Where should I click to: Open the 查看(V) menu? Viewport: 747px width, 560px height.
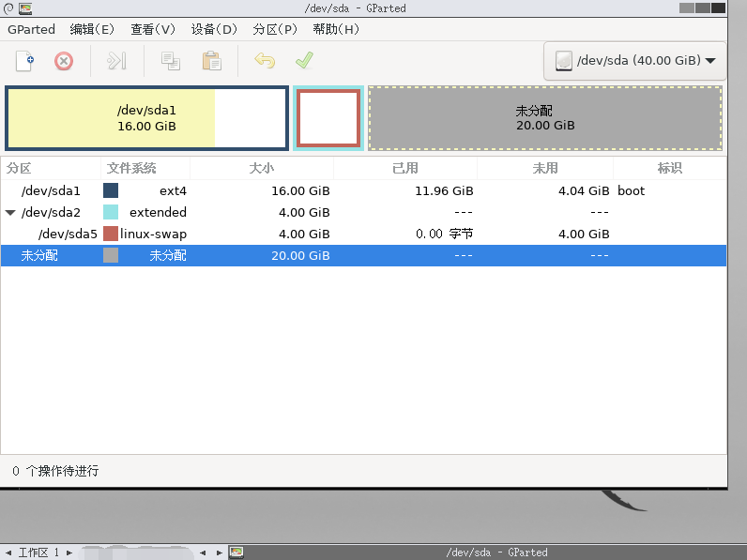coord(153,29)
